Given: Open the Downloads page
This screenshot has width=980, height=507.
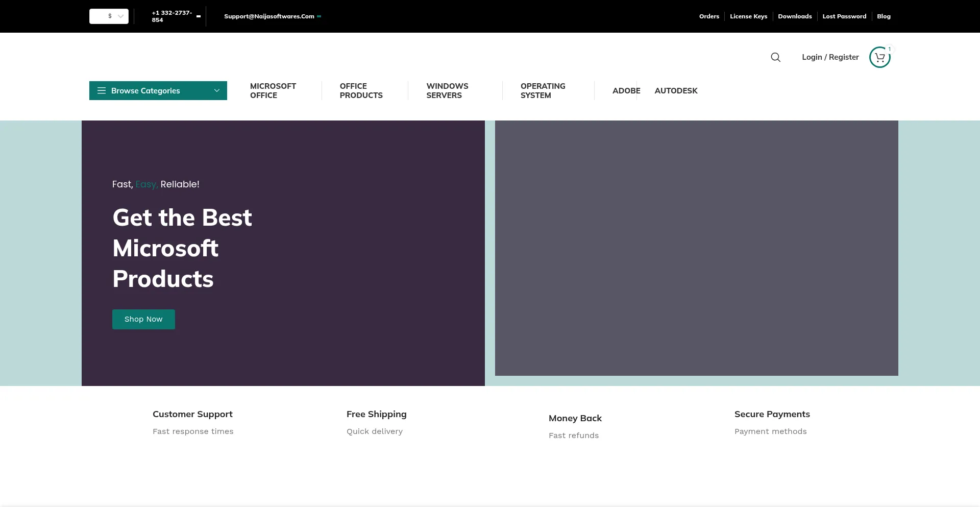Looking at the screenshot, I should click(795, 16).
